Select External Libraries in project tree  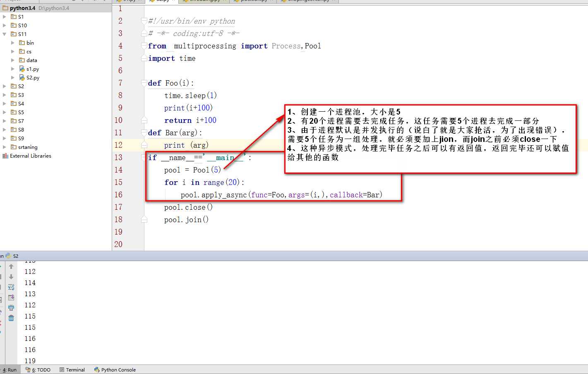[x=31, y=156]
